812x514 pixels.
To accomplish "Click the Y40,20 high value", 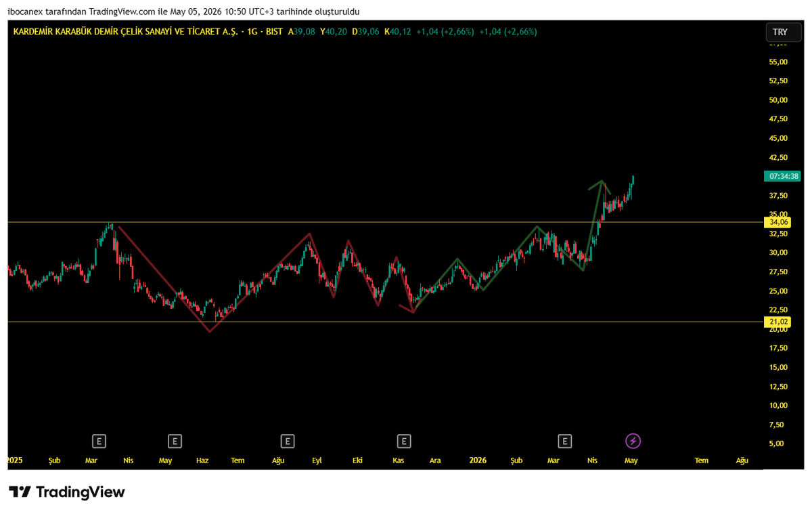I will (x=334, y=31).
